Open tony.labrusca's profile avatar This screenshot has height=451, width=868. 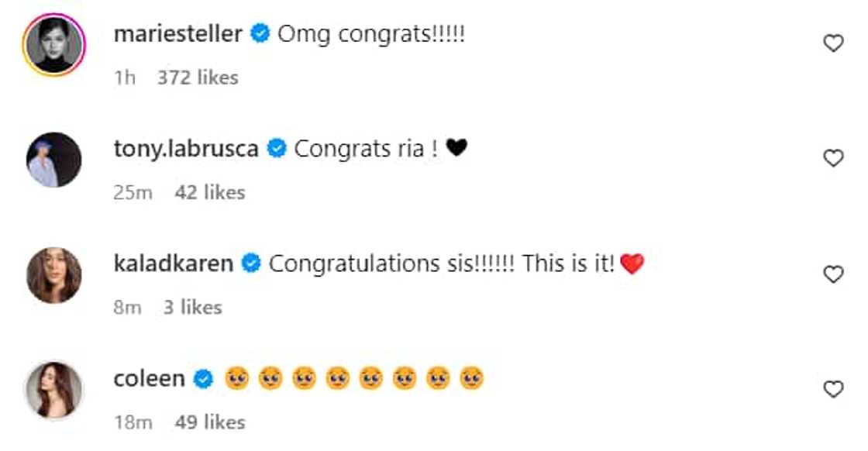tap(54, 160)
